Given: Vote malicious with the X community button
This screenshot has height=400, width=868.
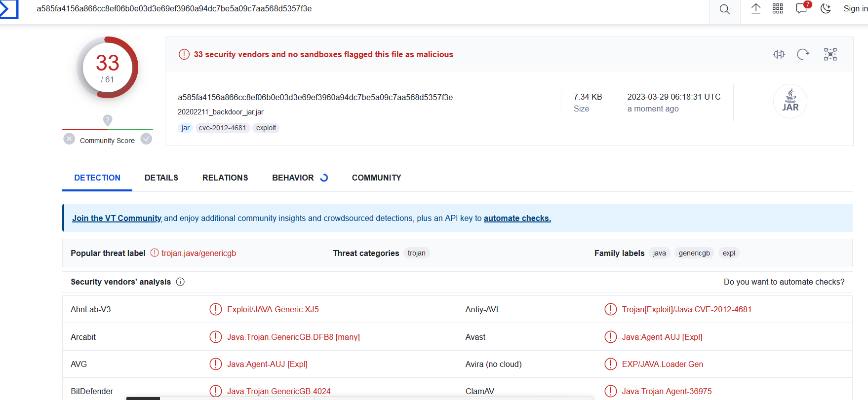Looking at the screenshot, I should coord(69,139).
